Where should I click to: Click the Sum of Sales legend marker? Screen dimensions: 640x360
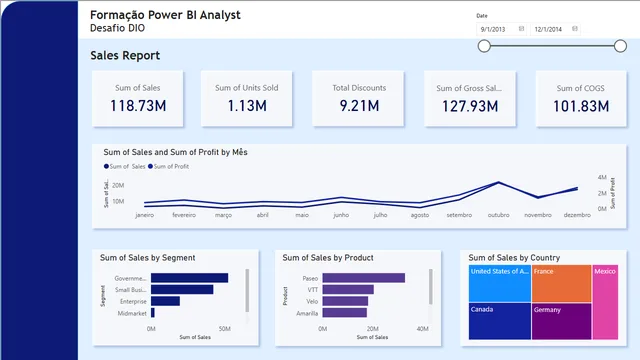pyautogui.click(x=106, y=166)
